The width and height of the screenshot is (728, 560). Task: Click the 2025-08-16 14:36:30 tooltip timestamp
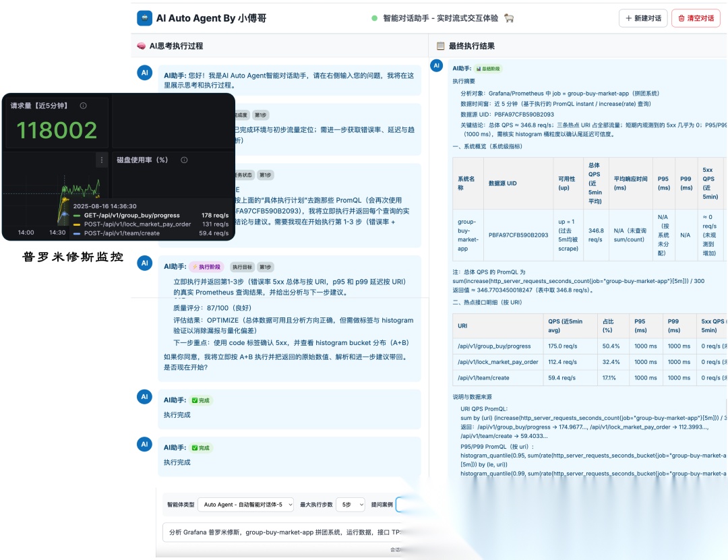click(105, 206)
